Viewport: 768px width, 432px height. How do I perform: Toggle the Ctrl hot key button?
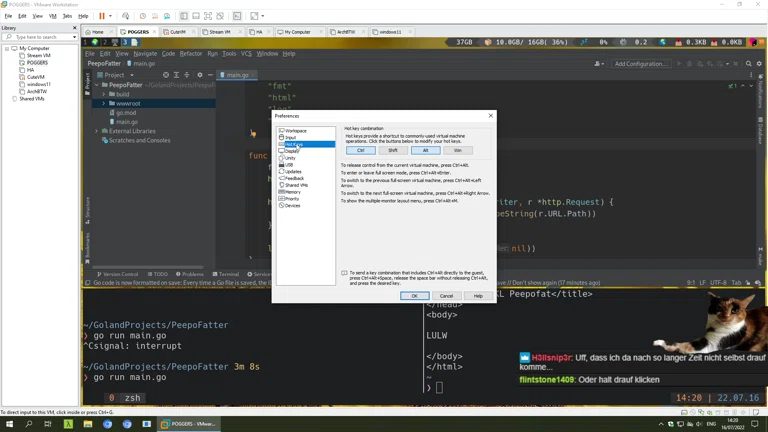click(361, 150)
